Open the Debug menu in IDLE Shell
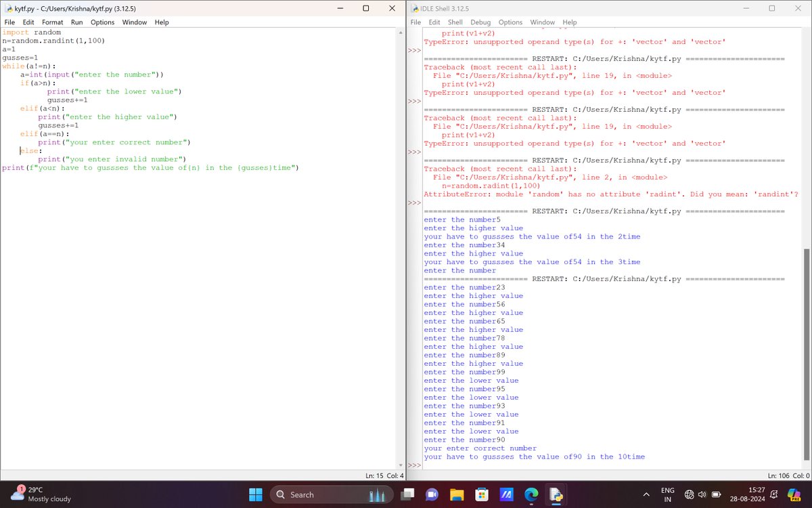 coord(480,22)
